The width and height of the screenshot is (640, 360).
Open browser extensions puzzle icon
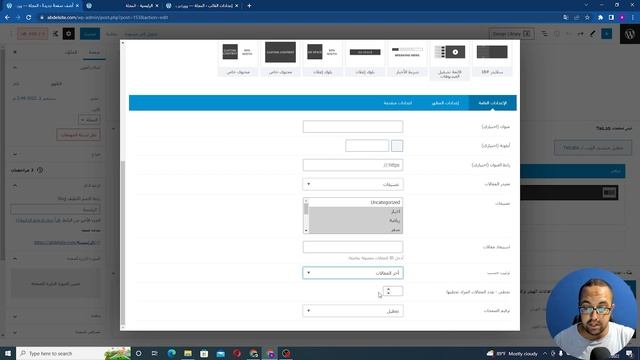pyautogui.click(x=600, y=18)
